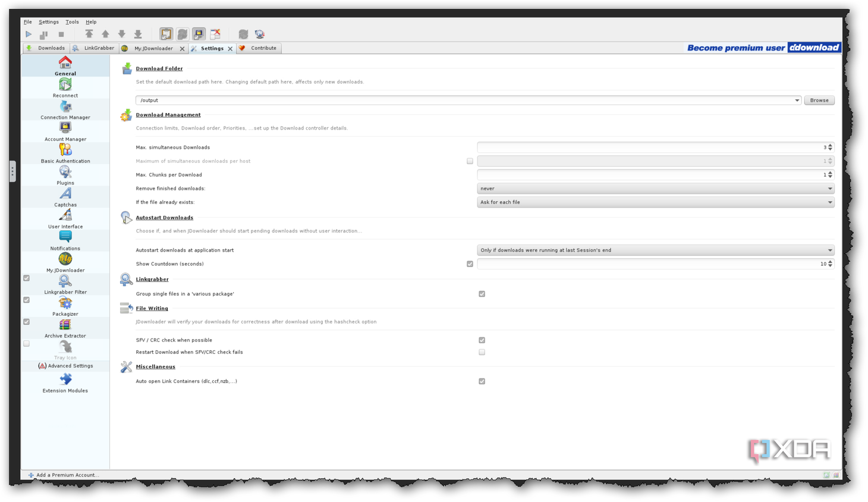Show User Interface settings
The image size is (868, 502).
[65, 219]
